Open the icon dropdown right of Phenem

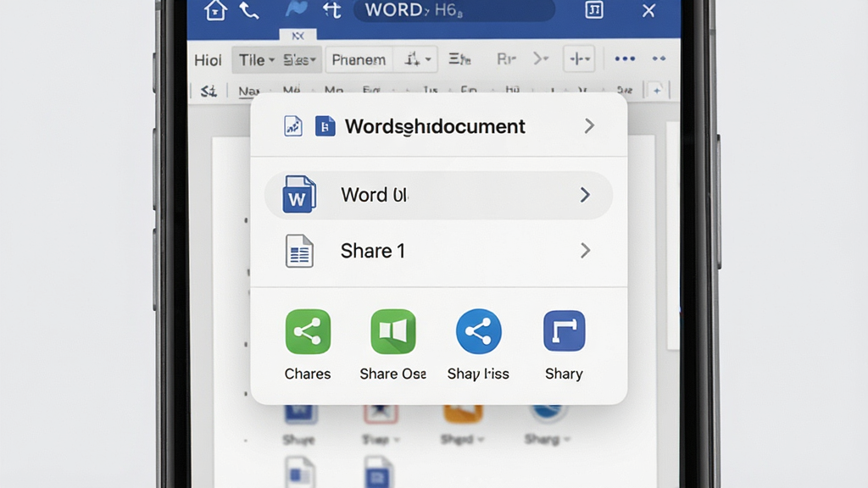(417, 59)
